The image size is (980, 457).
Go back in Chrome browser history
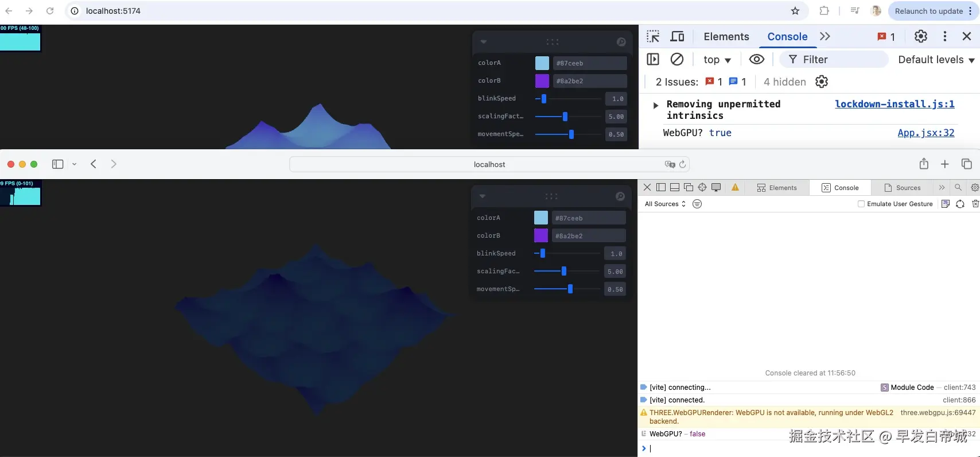9,11
